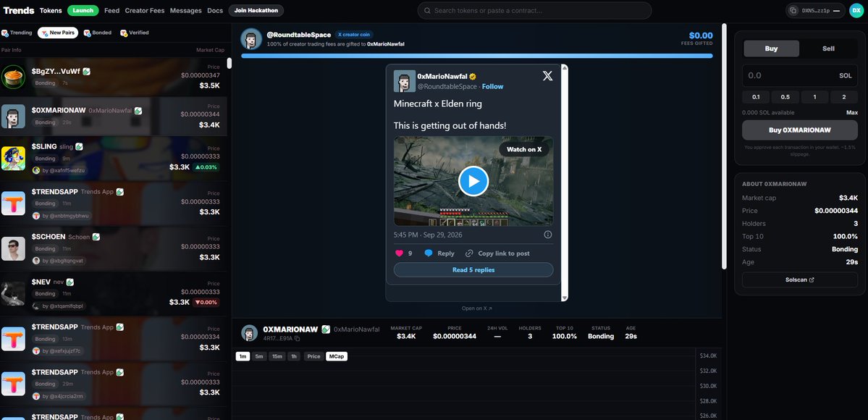Switch chart to MCap mode
The width and height of the screenshot is (868, 420).
tap(337, 356)
